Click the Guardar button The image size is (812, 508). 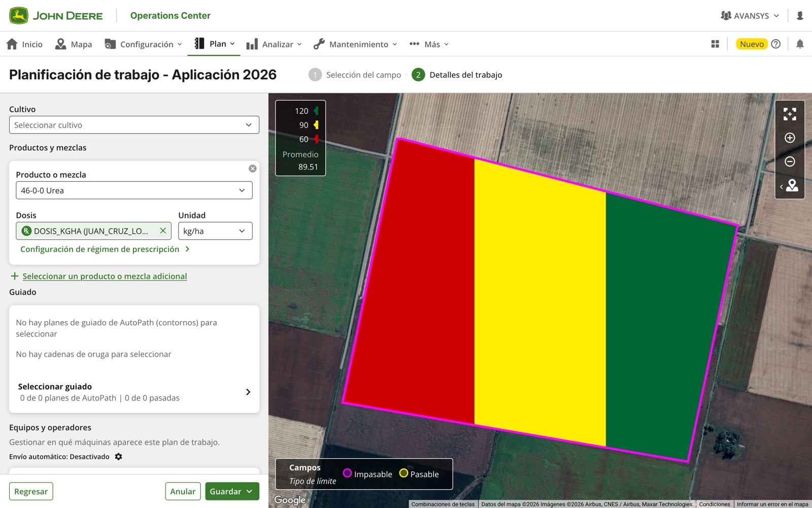[232, 491]
